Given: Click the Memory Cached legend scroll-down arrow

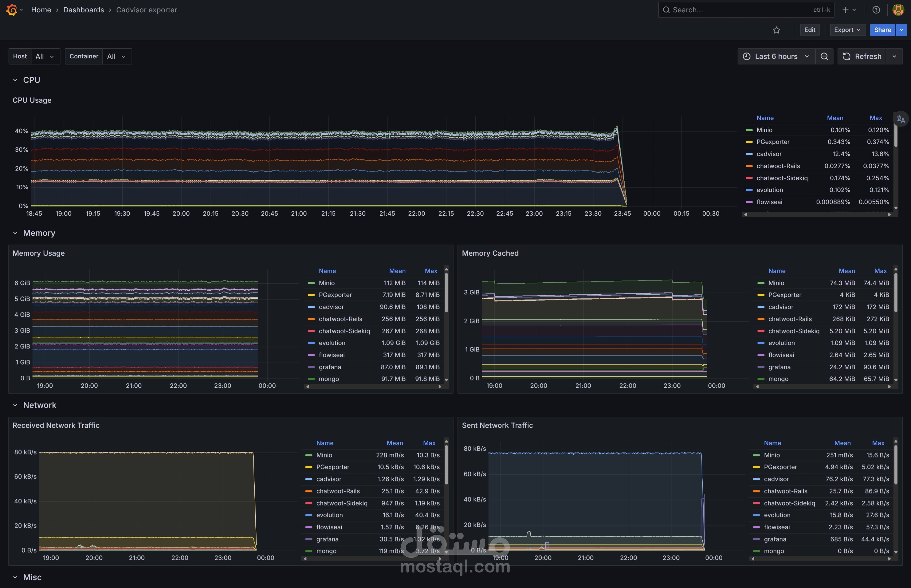Looking at the screenshot, I should point(896,380).
